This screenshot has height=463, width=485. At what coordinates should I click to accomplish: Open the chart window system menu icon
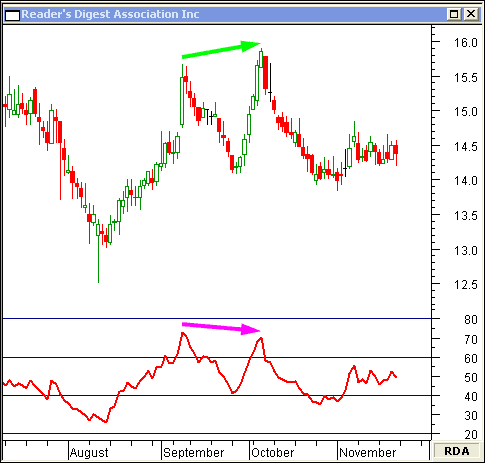[12, 15]
